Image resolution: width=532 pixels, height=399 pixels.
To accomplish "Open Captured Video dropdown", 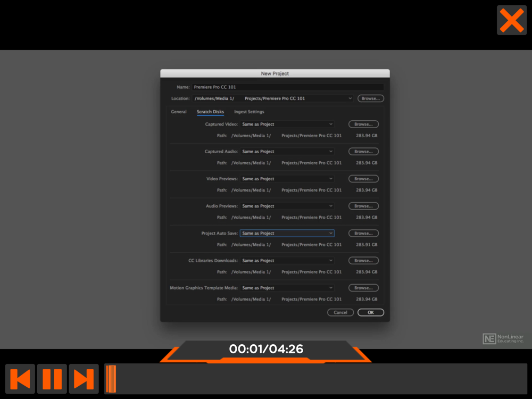I will point(287,124).
